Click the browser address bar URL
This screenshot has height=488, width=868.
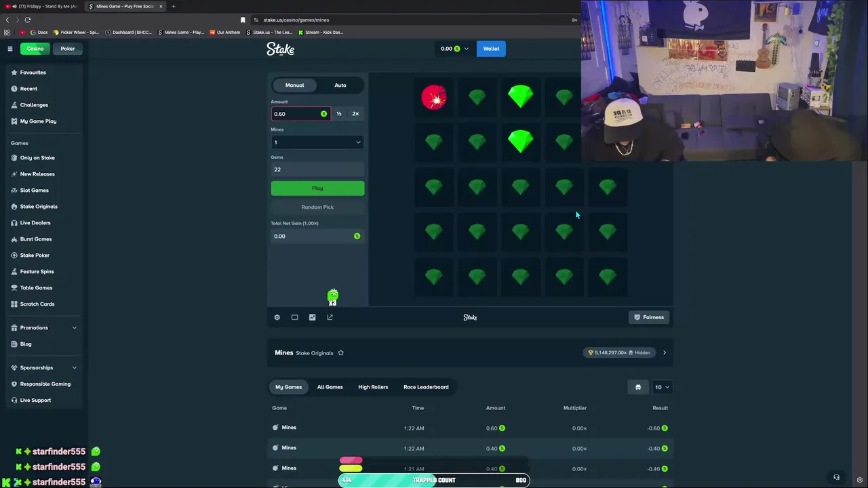[x=296, y=20]
